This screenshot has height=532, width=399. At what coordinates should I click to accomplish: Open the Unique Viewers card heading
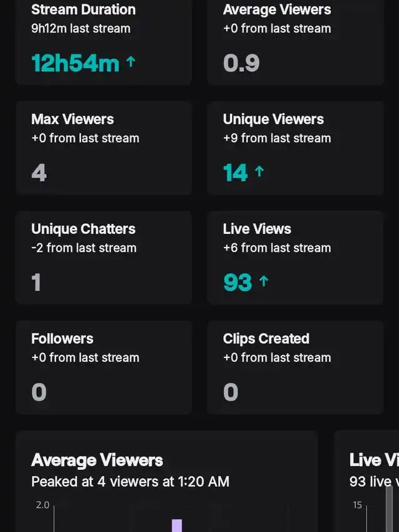tap(273, 119)
